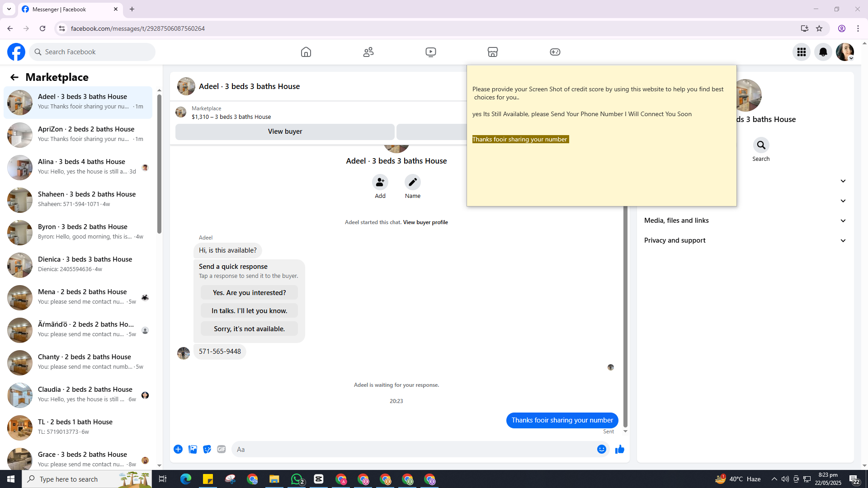Open WhatsApp from the taskbar
868x488 pixels.
(297, 479)
